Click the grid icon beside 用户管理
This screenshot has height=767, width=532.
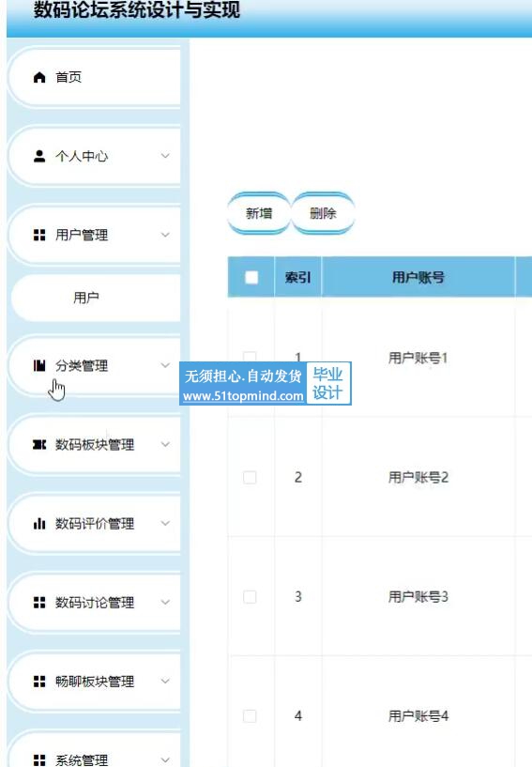tap(39, 236)
